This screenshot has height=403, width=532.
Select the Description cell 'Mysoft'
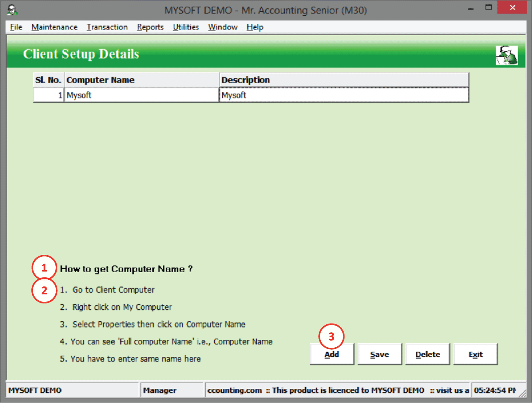344,95
